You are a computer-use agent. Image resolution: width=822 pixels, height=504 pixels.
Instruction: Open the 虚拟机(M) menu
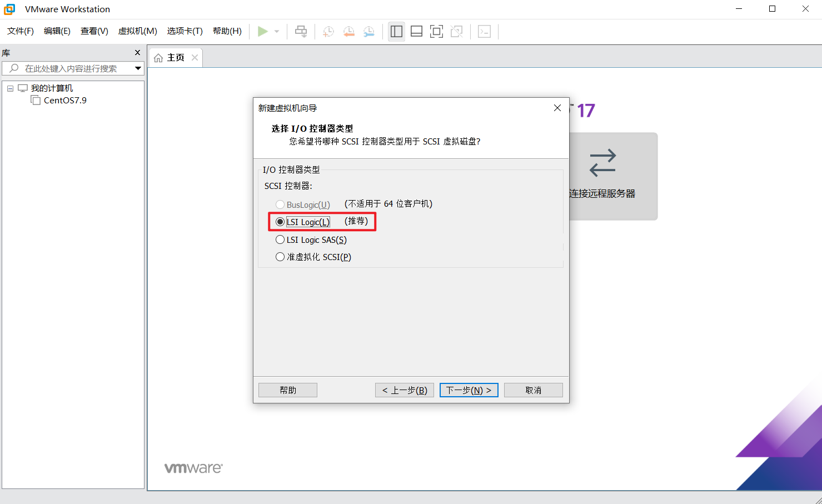click(x=138, y=31)
